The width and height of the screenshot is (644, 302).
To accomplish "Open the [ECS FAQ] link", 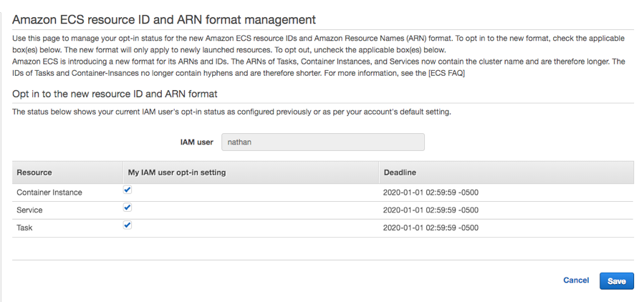I will pyautogui.click(x=446, y=74).
